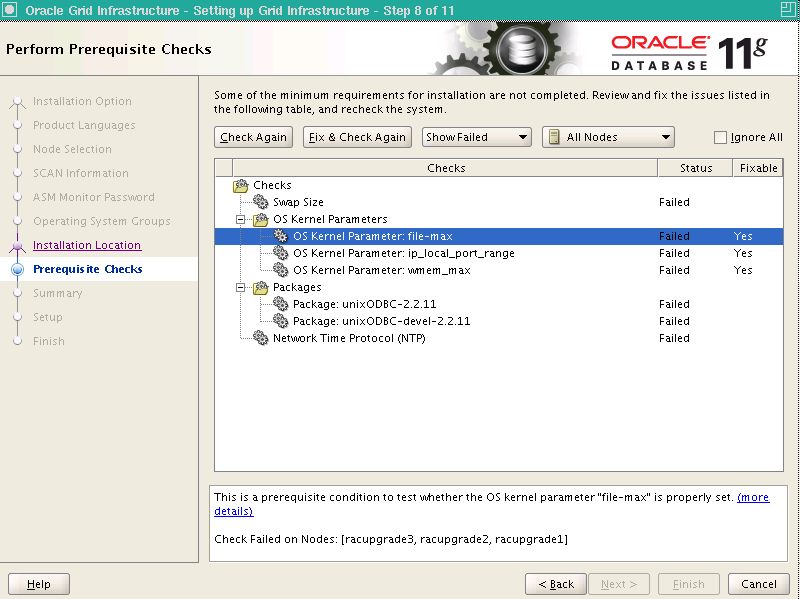Click the Network Time Protocol gear icon

(x=261, y=338)
